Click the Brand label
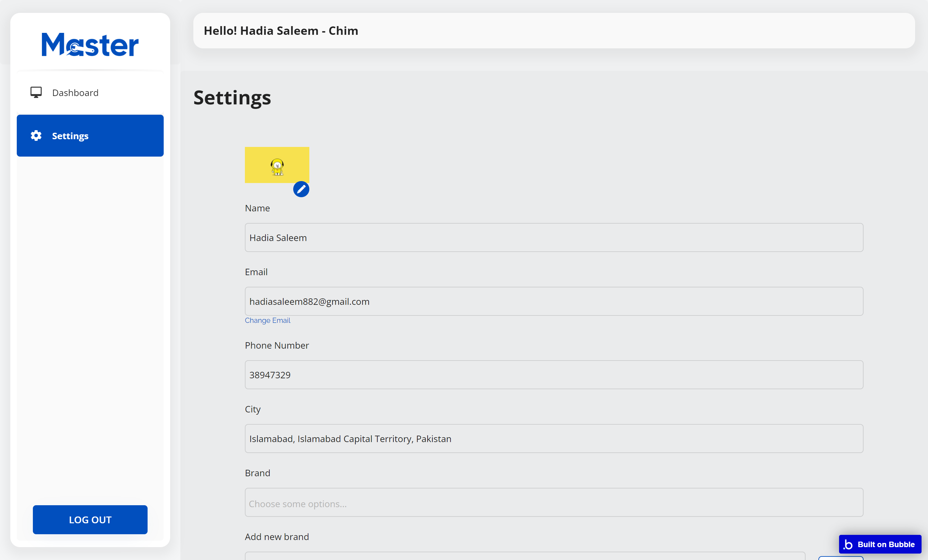 click(x=257, y=473)
